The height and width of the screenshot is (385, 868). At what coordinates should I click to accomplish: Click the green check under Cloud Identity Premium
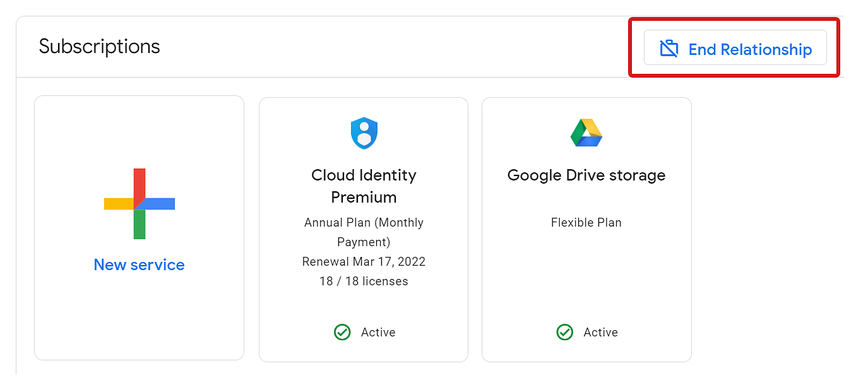tap(342, 332)
